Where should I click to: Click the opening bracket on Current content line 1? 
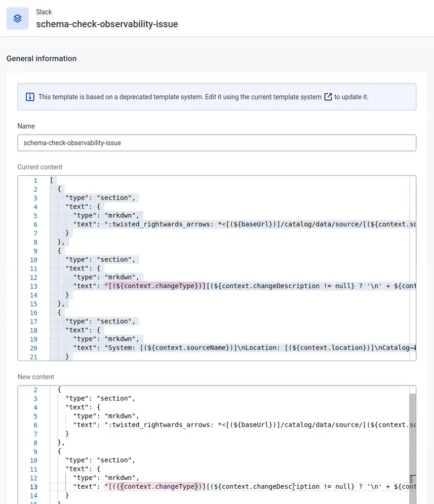pos(51,180)
